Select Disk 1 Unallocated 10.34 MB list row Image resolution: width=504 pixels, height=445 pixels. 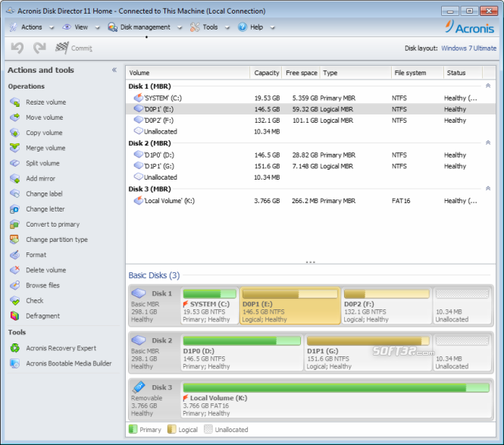tap(311, 131)
